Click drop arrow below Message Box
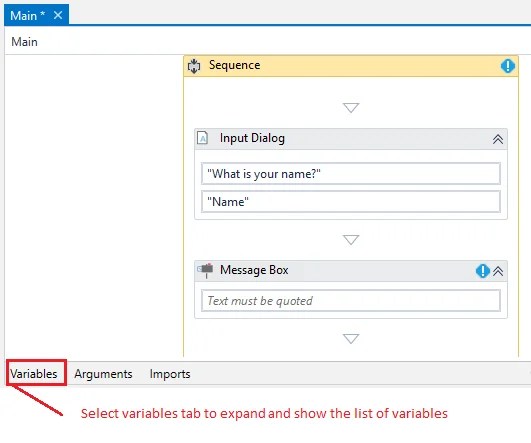The height and width of the screenshot is (443, 531). (x=351, y=338)
